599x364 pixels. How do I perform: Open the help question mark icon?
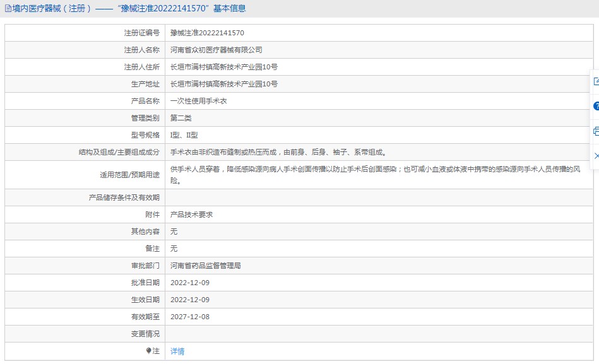click(x=596, y=106)
